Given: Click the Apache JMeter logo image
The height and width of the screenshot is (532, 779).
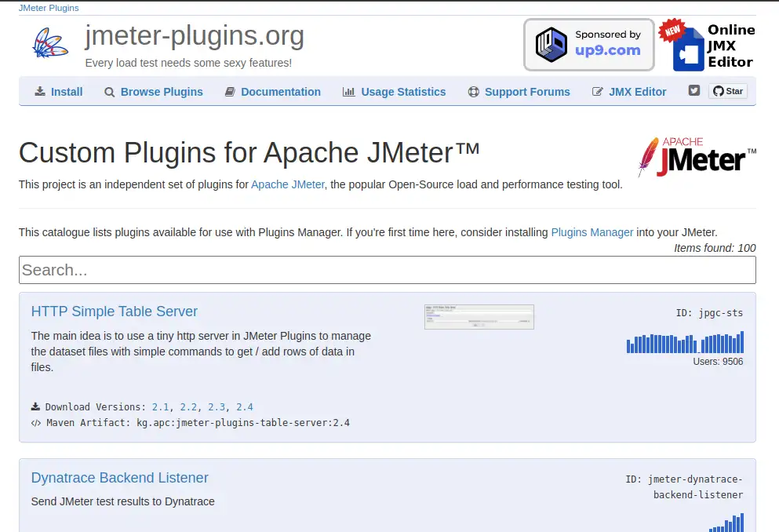Looking at the screenshot, I should pyautogui.click(x=697, y=156).
